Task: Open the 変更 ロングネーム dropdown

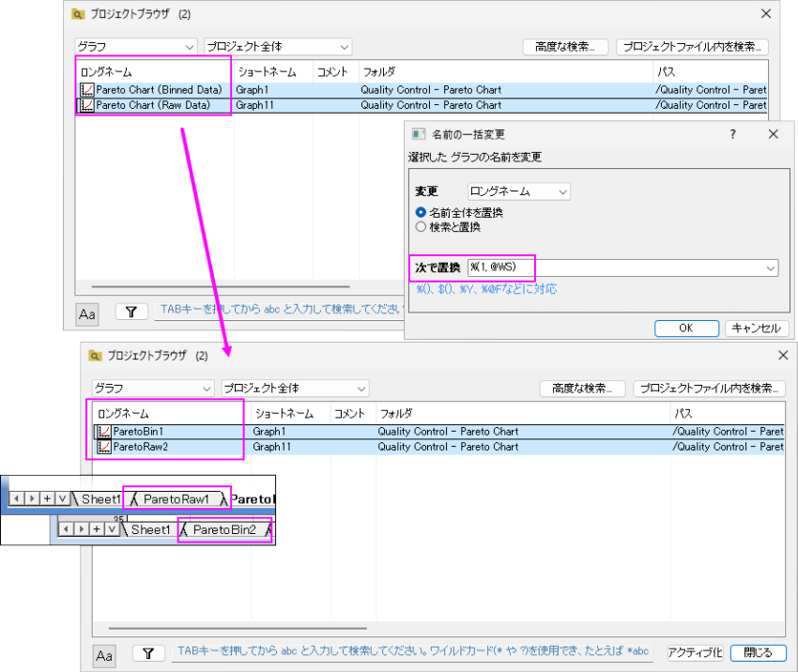Action: pos(518,191)
